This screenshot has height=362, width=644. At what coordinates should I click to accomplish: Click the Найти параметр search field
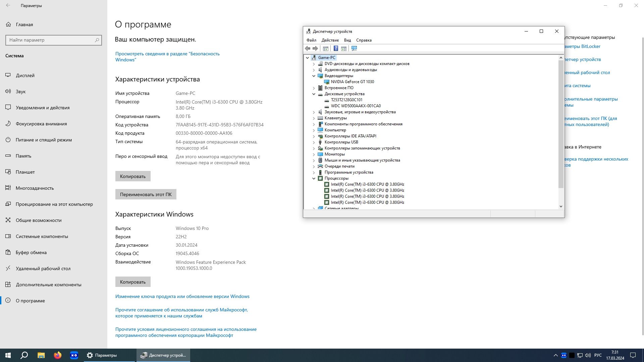(54, 40)
